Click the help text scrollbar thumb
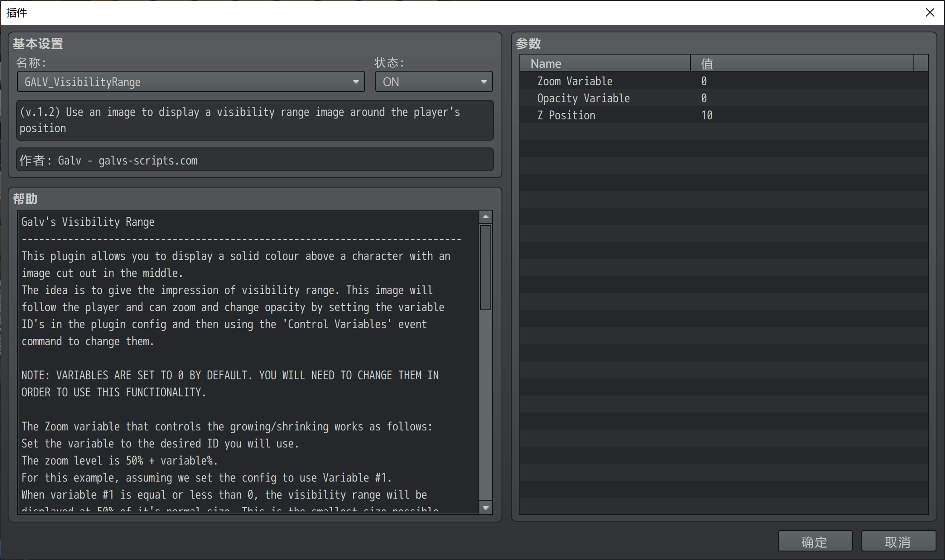This screenshot has height=560, width=945. click(486, 267)
